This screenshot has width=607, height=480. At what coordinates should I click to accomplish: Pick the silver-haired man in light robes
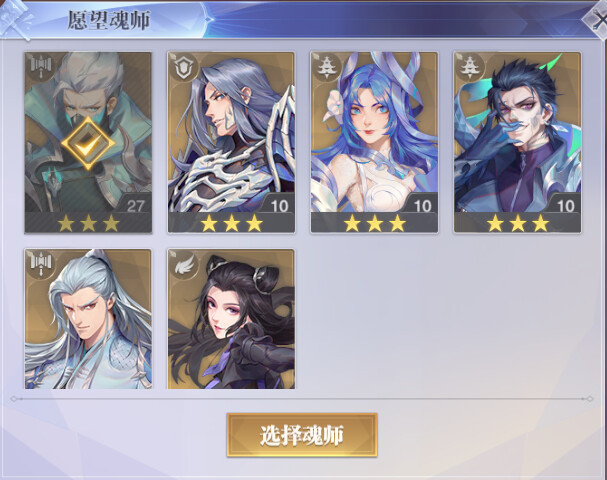click(x=88, y=319)
